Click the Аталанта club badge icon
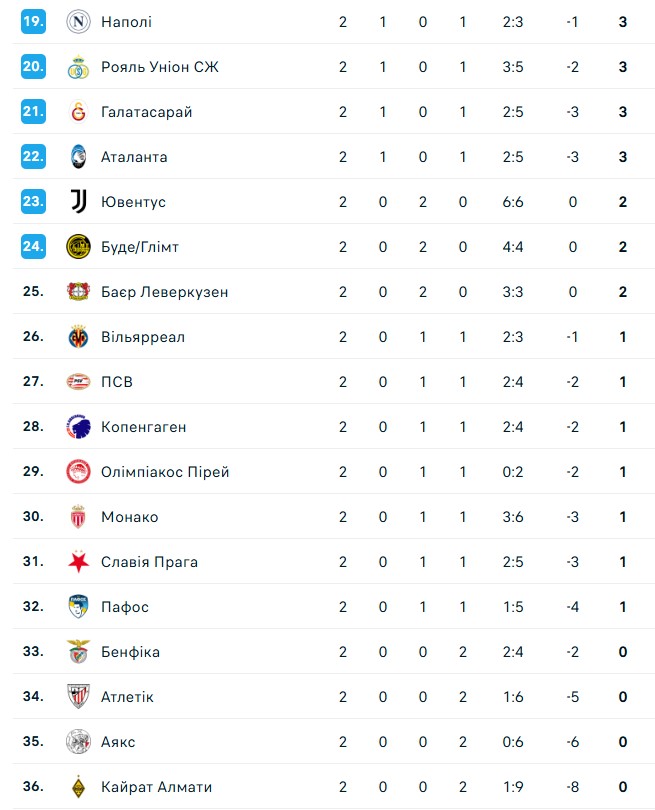Viewport: 655px width, 810px height. [x=77, y=157]
